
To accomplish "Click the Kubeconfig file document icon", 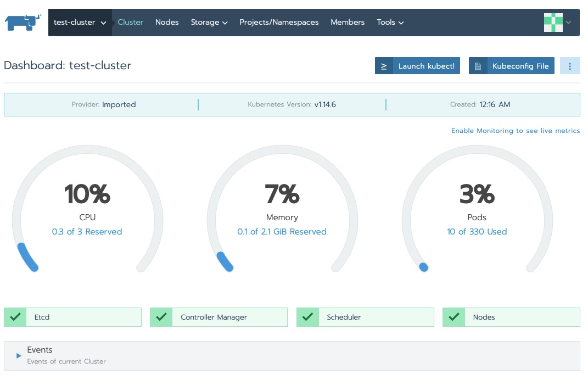I will click(x=477, y=65).
